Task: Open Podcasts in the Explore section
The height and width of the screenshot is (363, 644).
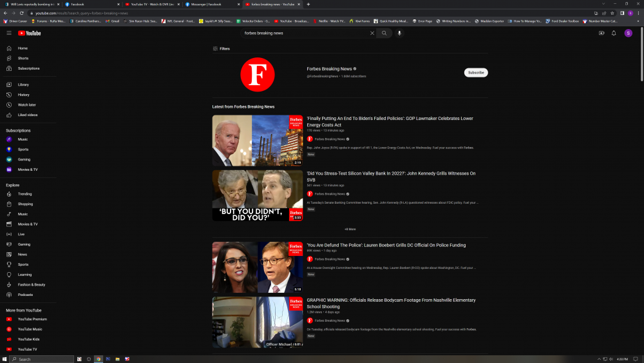Action: click(25, 295)
